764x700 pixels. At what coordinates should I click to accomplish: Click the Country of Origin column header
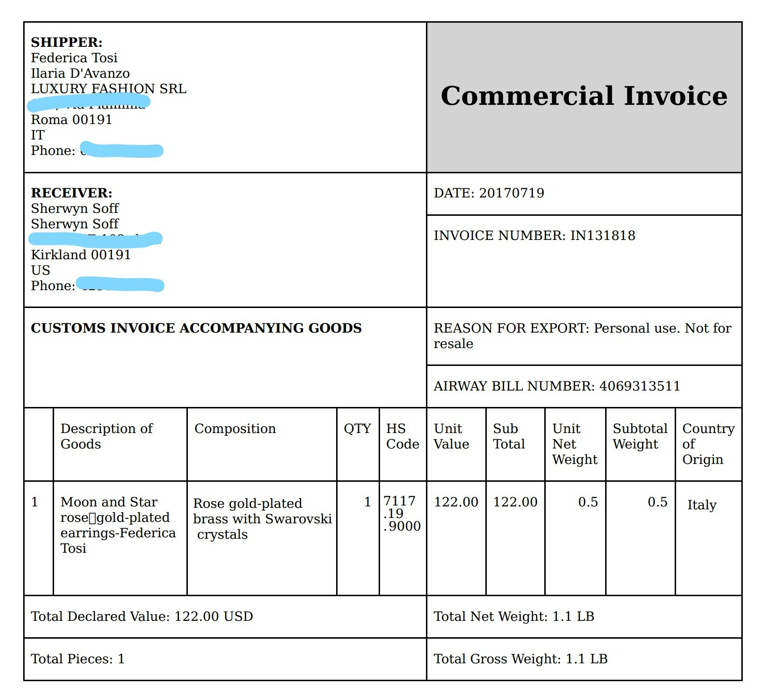click(x=708, y=444)
